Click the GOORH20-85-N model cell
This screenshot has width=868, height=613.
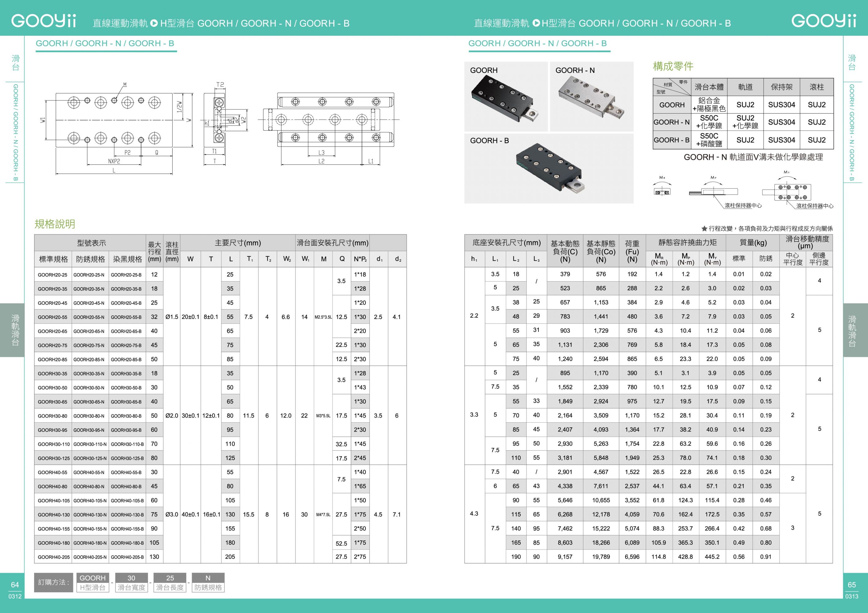90,359
